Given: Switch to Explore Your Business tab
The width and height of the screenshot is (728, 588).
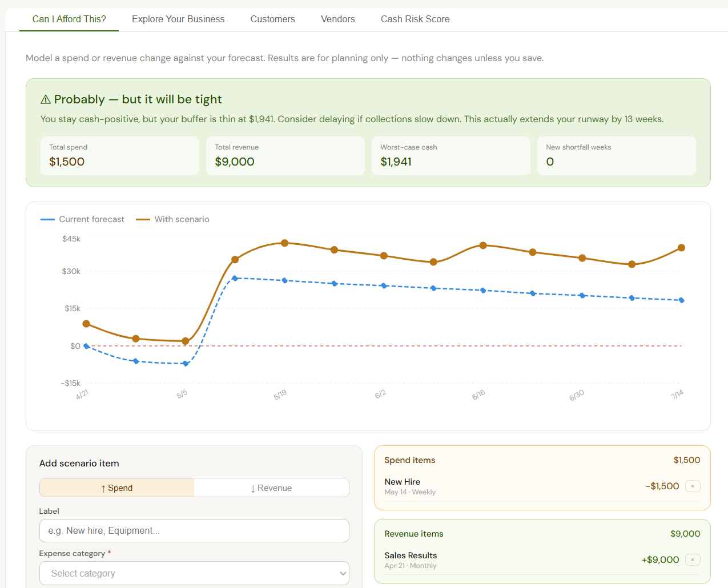Looking at the screenshot, I should [x=178, y=19].
